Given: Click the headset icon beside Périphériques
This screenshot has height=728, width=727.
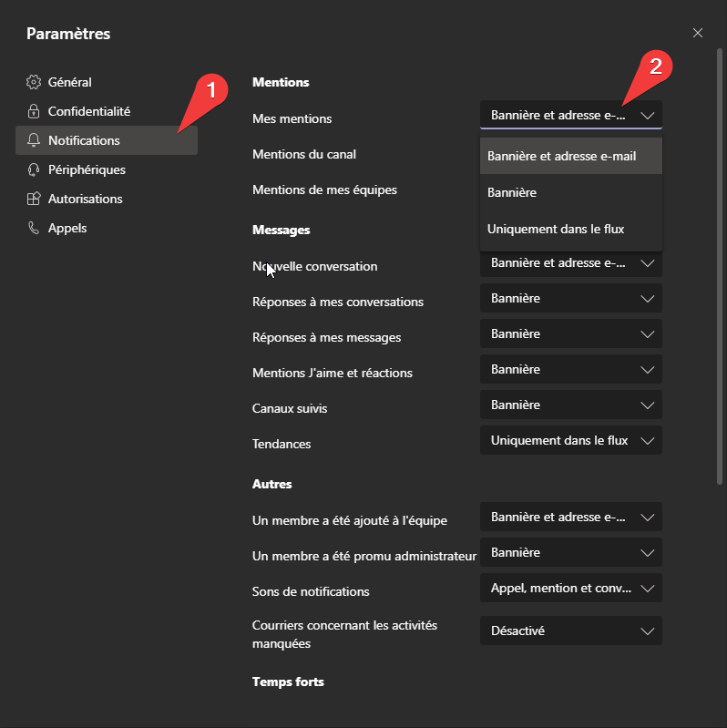Looking at the screenshot, I should (34, 169).
